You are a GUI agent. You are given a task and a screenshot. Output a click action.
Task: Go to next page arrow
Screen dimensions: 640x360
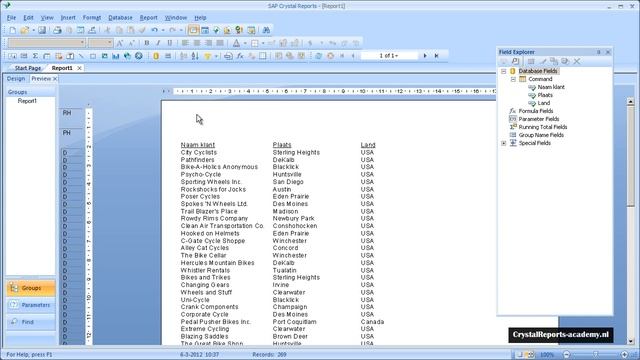(425, 56)
